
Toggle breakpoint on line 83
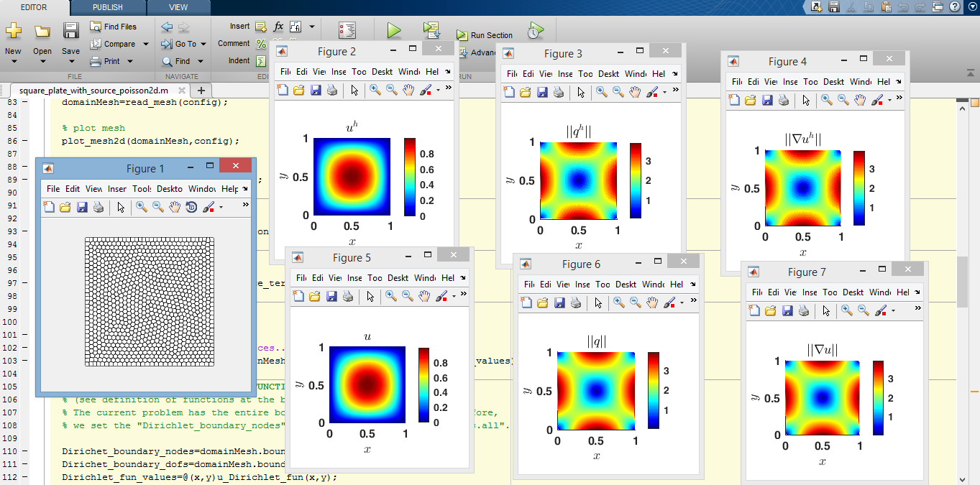[x=24, y=102]
